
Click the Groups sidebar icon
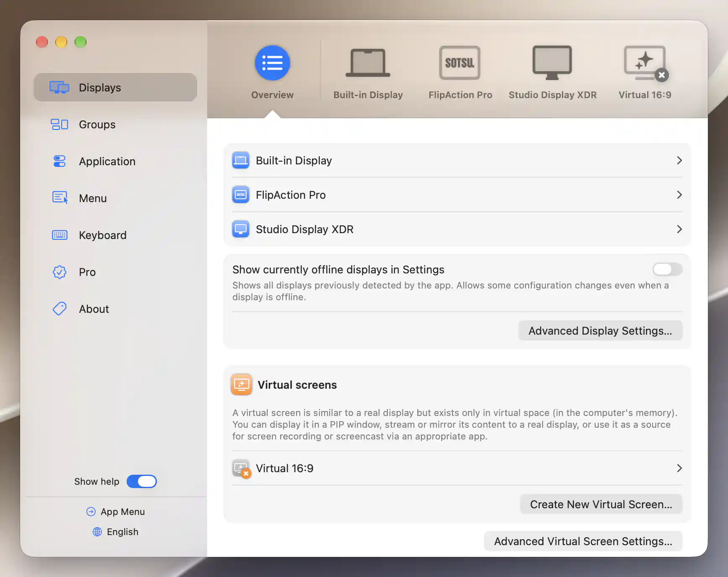(x=60, y=125)
